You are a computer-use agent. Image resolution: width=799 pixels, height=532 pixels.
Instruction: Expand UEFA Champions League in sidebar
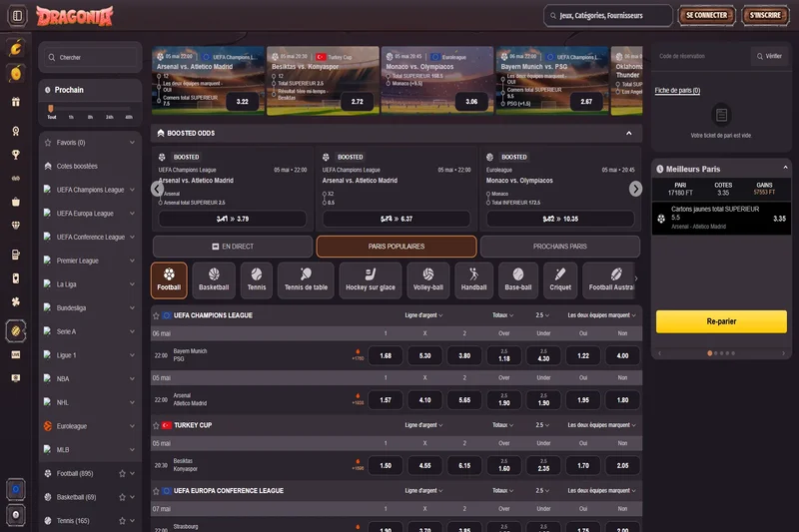132,190
